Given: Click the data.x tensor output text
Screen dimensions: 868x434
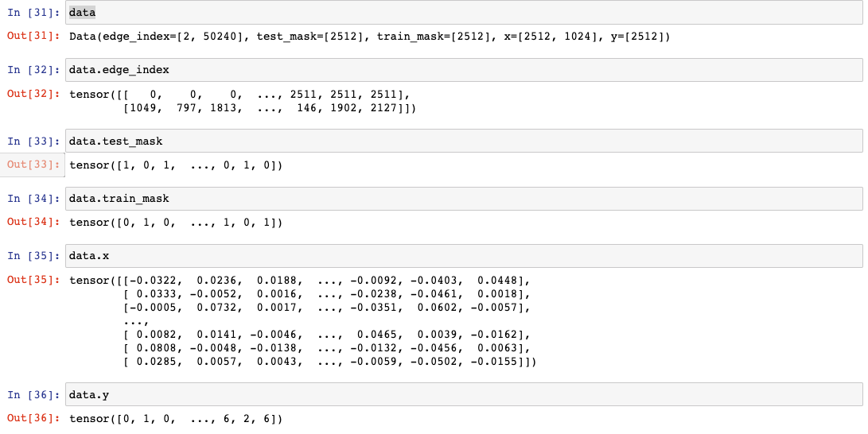Looking at the screenshot, I should [302, 322].
